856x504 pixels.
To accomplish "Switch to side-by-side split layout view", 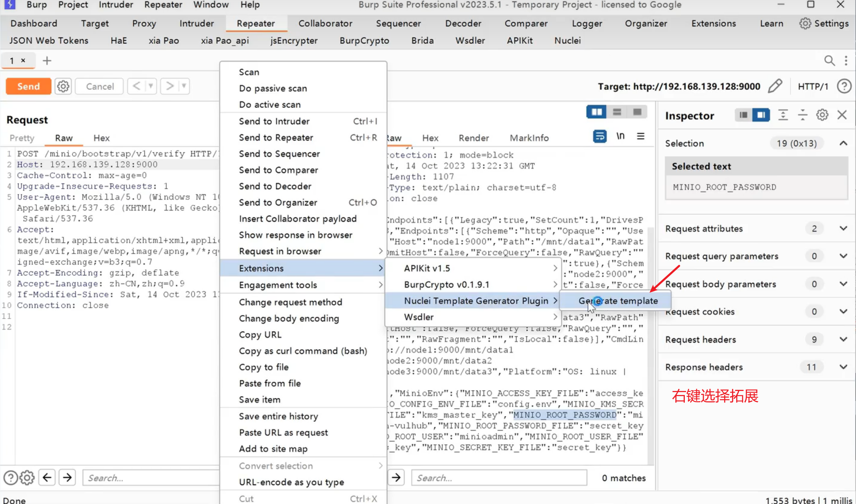I will (x=596, y=112).
